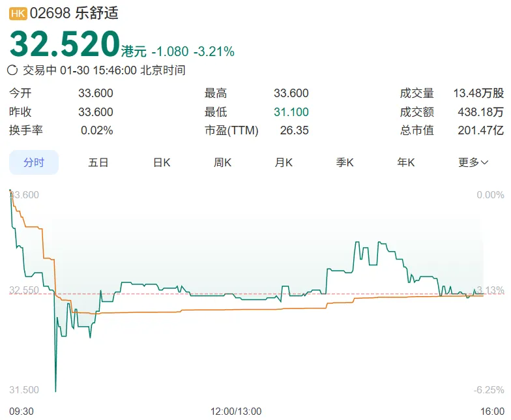Click the 换手率 value 0.02%

click(96, 130)
